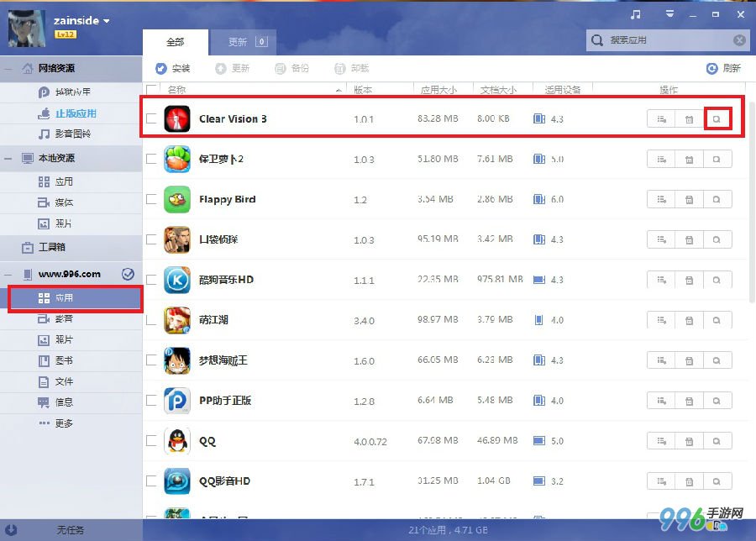The image size is (756, 541).
Task: Sort the list by the 名称 column
Action: pyautogui.click(x=177, y=90)
